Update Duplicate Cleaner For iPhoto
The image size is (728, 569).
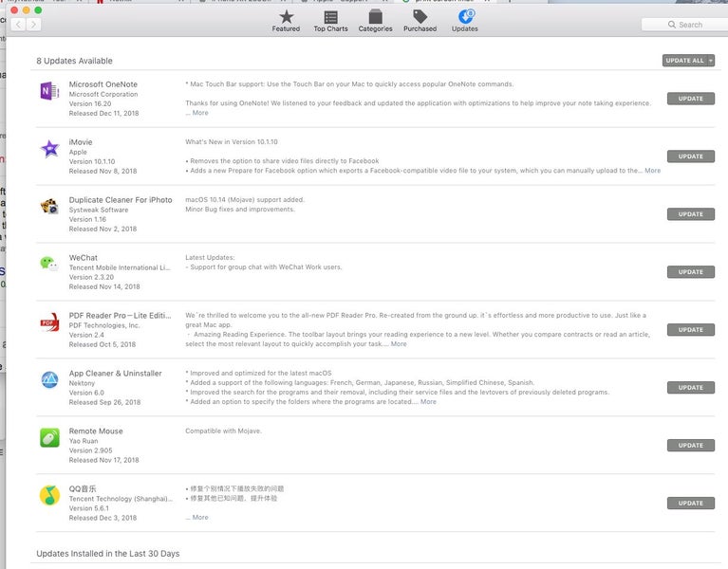tap(690, 214)
